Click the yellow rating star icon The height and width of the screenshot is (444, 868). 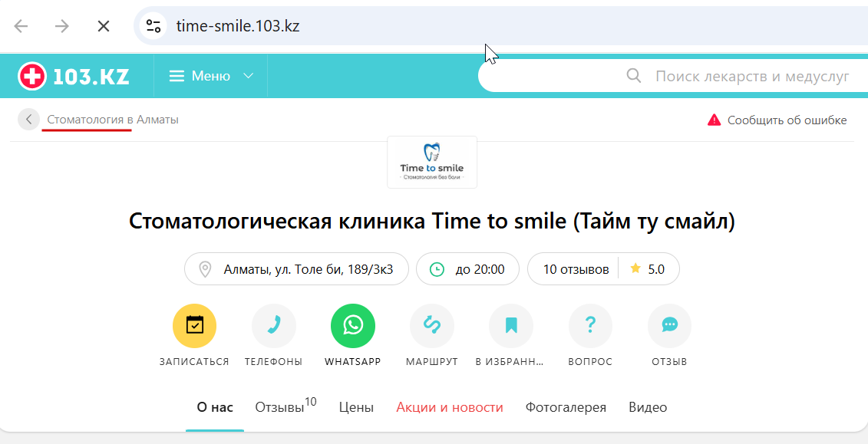tap(635, 268)
